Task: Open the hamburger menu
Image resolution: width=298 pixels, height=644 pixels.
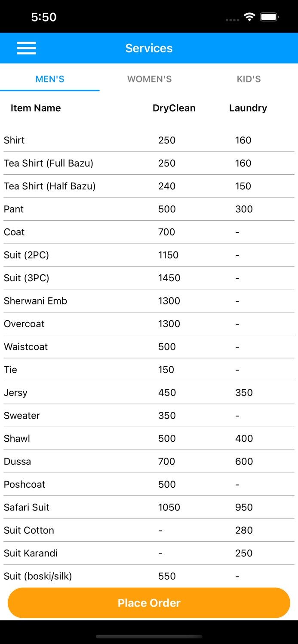Action: pos(26,48)
